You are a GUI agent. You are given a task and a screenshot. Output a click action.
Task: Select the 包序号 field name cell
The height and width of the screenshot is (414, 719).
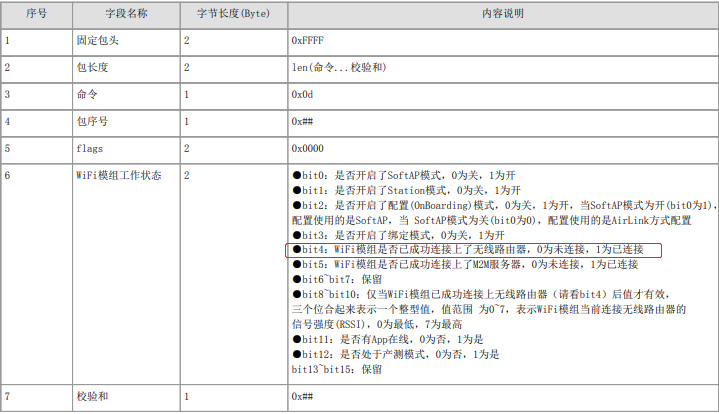92,121
